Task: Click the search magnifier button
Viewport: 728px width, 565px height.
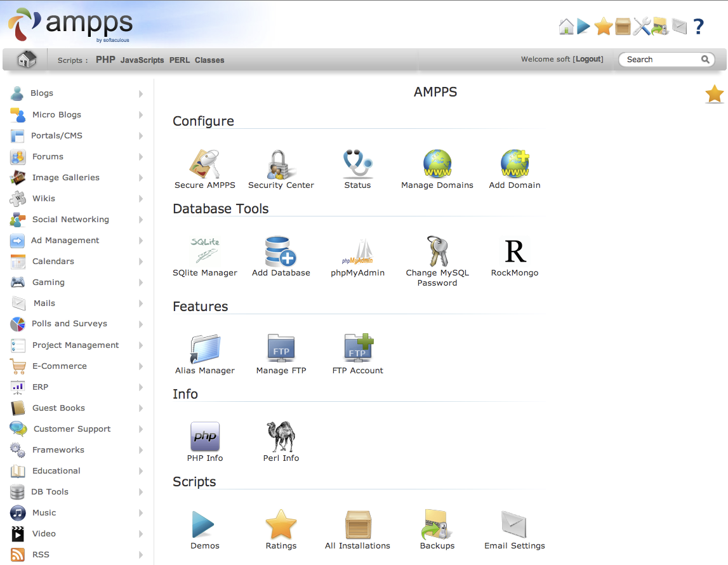Action: point(705,60)
